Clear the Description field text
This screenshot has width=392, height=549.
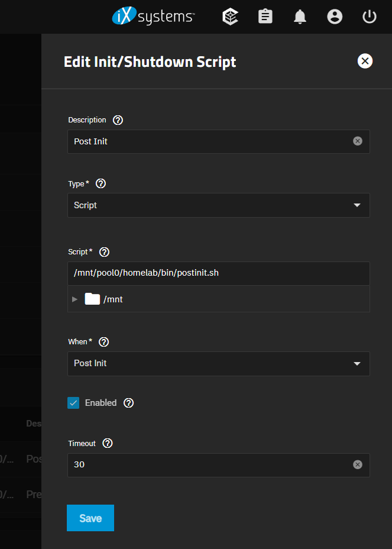point(357,141)
